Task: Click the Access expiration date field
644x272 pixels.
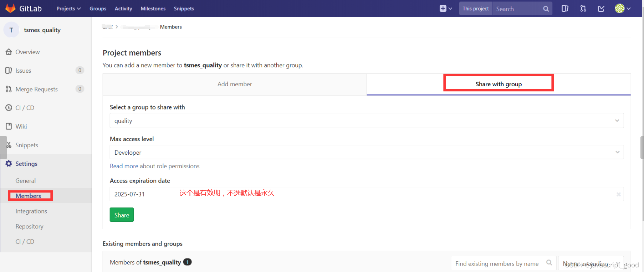Action: 367,194
